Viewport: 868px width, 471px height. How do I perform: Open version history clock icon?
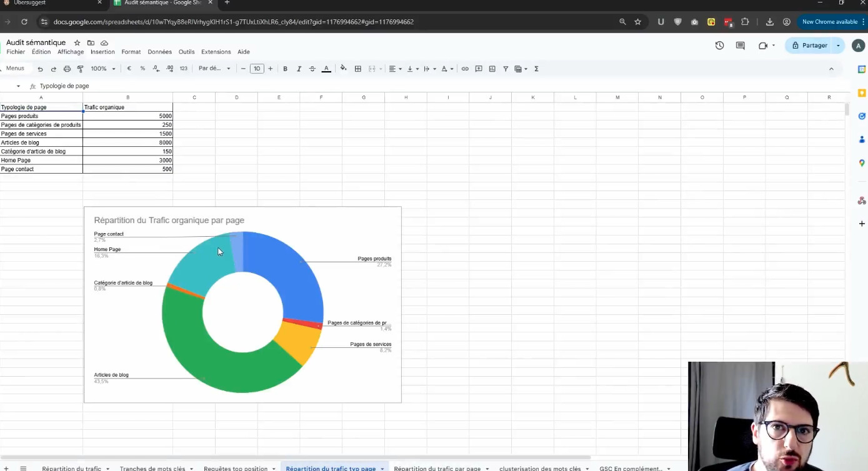(719, 46)
